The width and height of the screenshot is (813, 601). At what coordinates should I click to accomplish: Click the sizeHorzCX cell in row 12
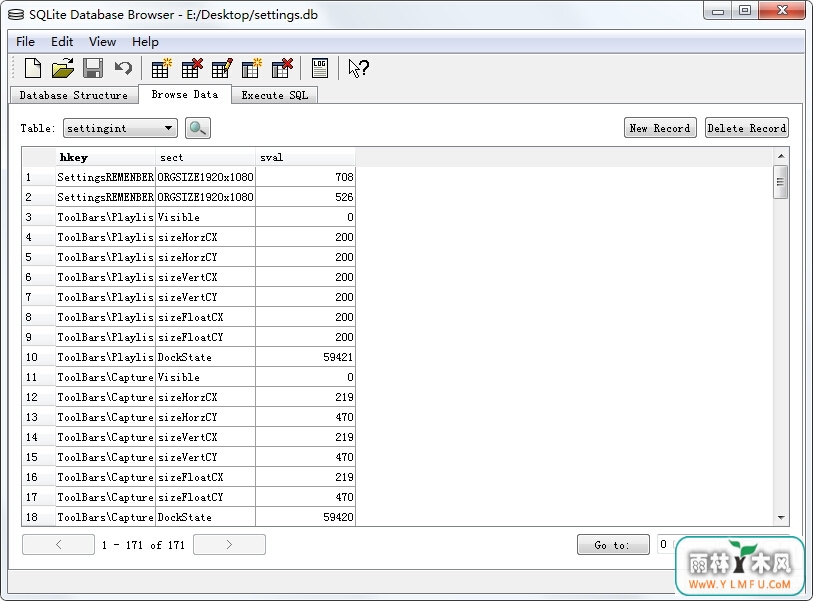coord(205,397)
